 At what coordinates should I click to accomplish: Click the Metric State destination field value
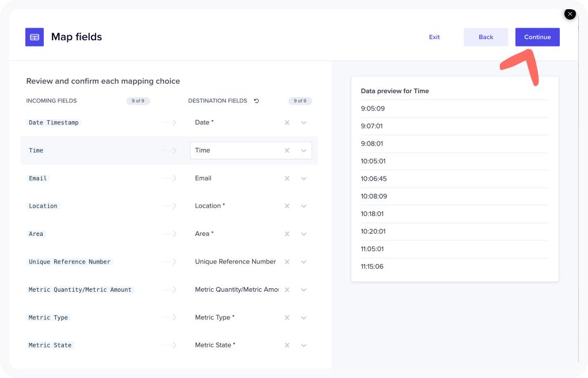[x=215, y=345]
